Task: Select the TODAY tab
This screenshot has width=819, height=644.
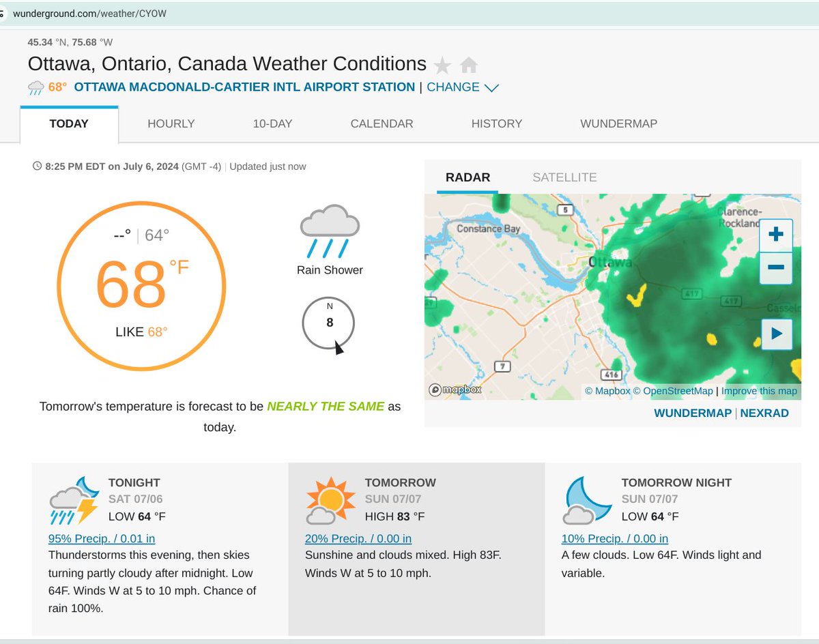Action: pos(69,124)
